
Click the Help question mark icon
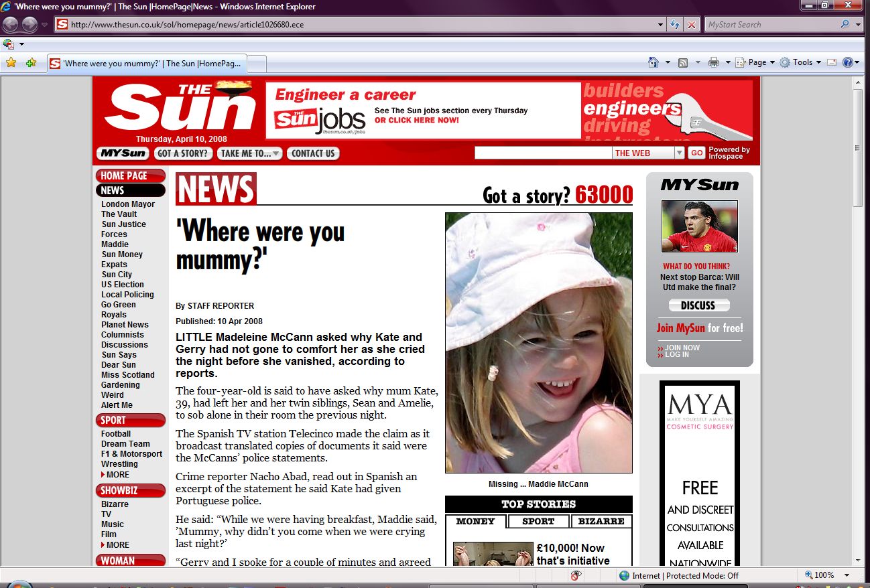pos(848,62)
